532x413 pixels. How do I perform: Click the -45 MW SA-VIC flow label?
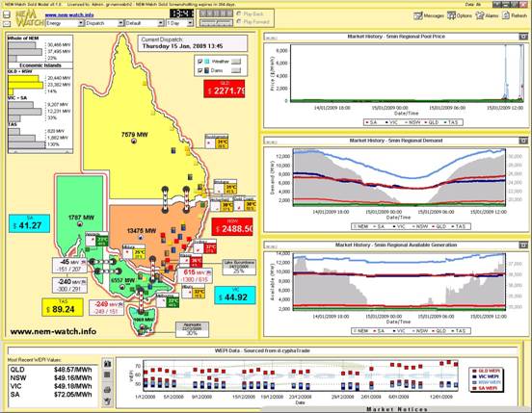coord(69,266)
